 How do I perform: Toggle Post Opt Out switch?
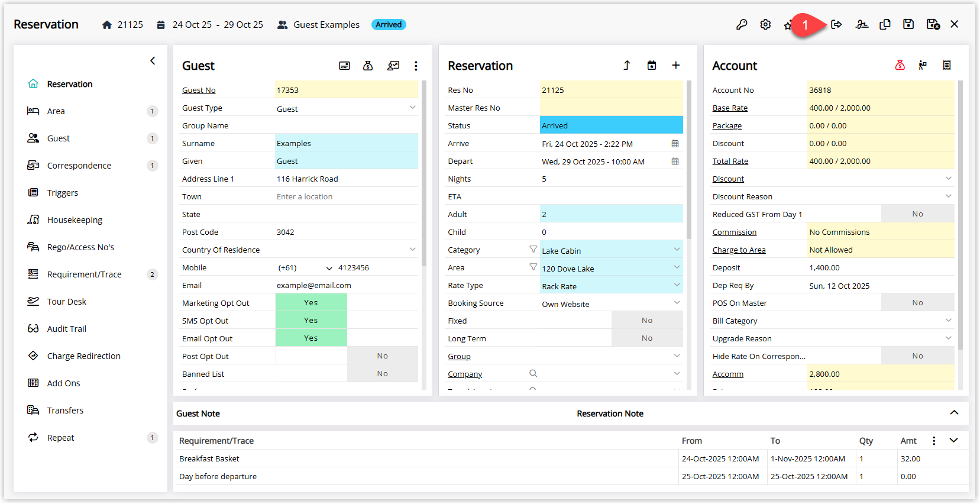coord(382,356)
